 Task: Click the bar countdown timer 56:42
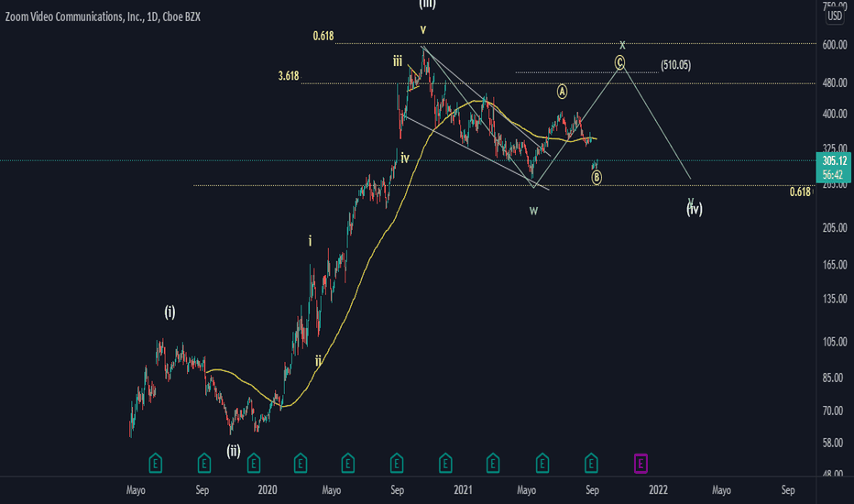tap(833, 175)
